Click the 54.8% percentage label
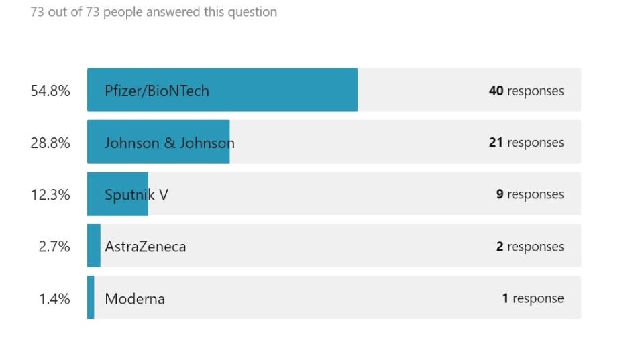The height and width of the screenshot is (362, 644). (50, 90)
